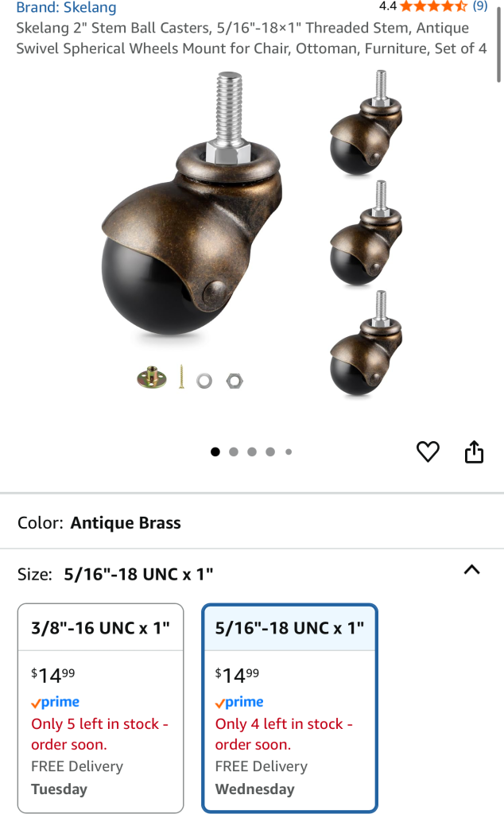
Task: Jump to fourth image carousel dot
Action: click(x=270, y=452)
